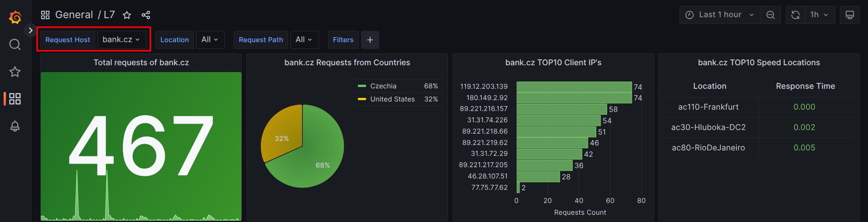Image resolution: width=868 pixels, height=222 pixels.
Task: Open the 1h refresh interval dropdown
Action: click(x=820, y=15)
